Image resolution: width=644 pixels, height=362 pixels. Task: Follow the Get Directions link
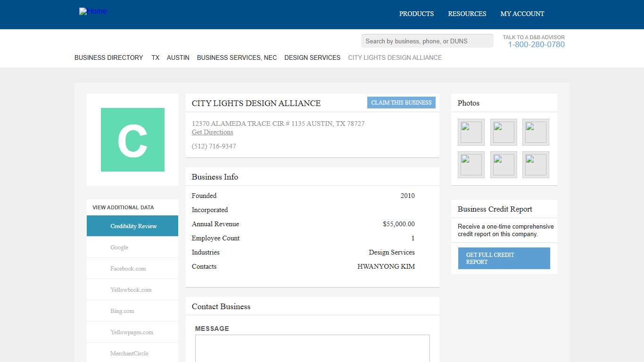212,132
